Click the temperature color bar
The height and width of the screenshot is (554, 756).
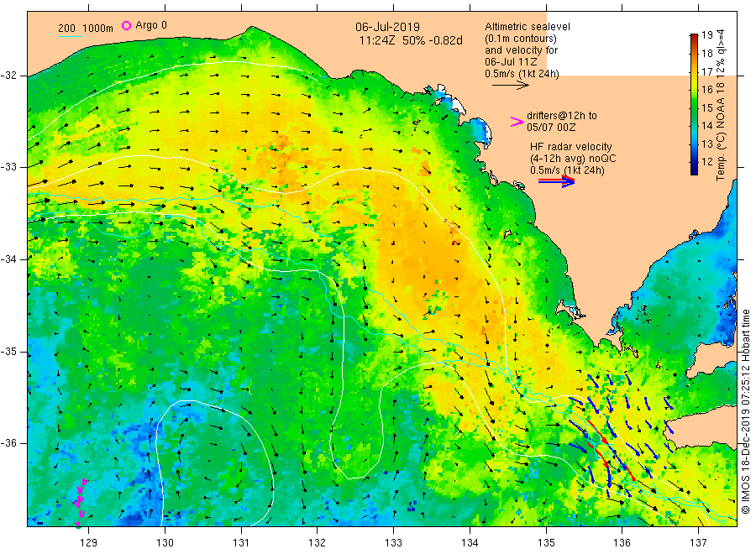tap(694, 104)
